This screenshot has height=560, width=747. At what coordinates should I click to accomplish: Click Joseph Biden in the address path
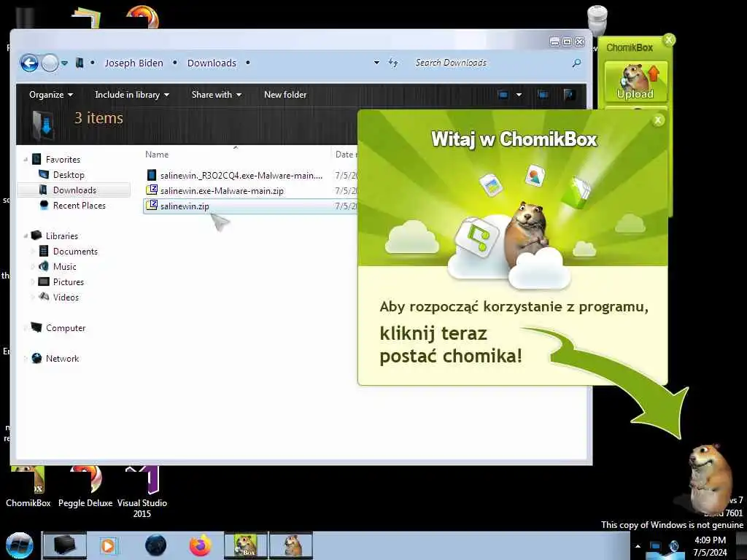[134, 63]
